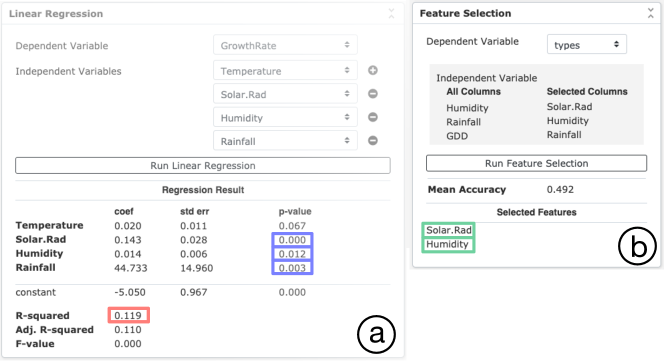Close the Linear Regression panel
This screenshot has width=664, height=361.
391,14
